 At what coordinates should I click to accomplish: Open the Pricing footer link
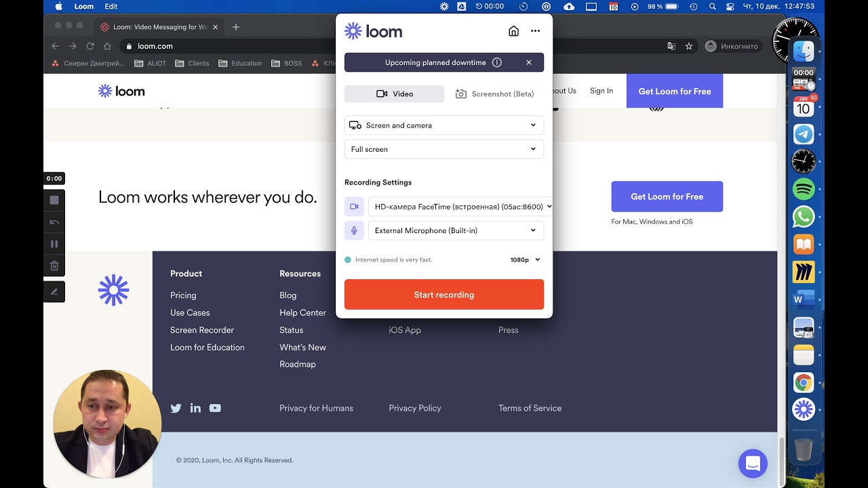tap(183, 296)
